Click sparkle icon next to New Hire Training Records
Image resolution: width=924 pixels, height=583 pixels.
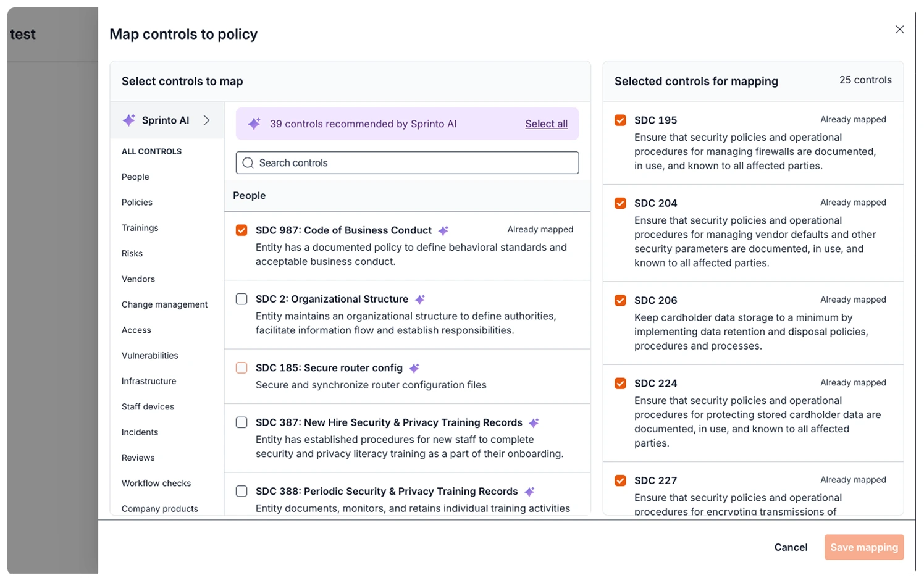(534, 423)
